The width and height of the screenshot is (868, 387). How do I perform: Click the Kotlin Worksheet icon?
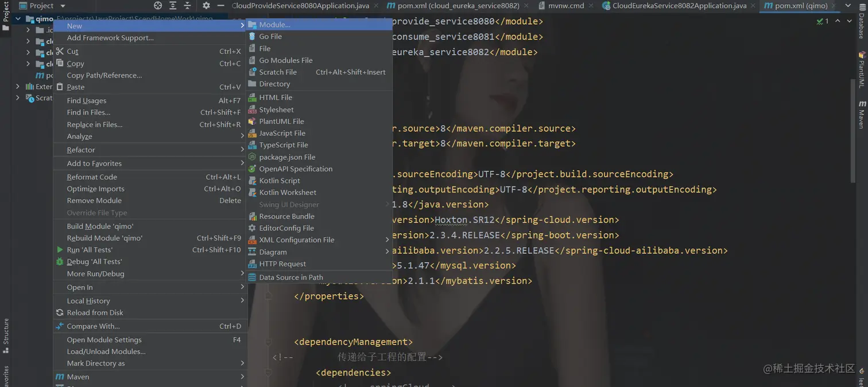click(252, 193)
